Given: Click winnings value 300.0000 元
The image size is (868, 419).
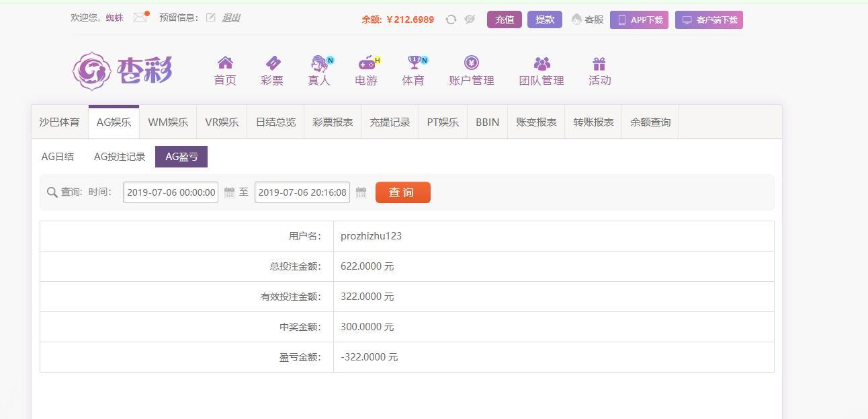Looking at the screenshot, I should (x=367, y=327).
